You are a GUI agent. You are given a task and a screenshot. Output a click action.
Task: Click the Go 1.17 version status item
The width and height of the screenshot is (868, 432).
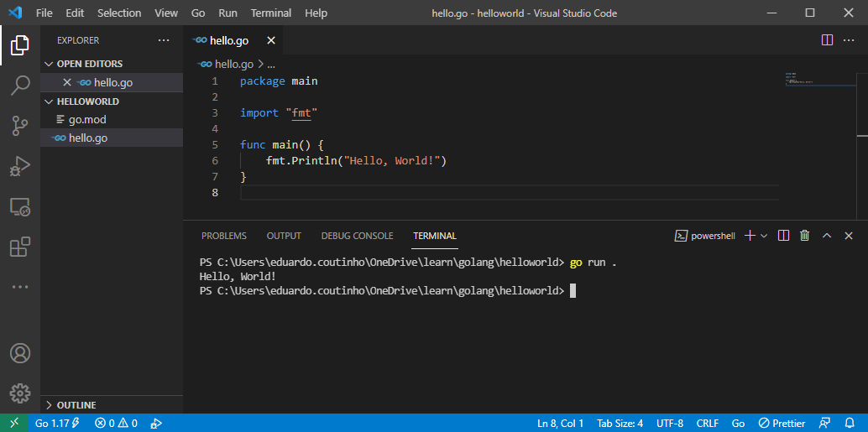[57, 423]
